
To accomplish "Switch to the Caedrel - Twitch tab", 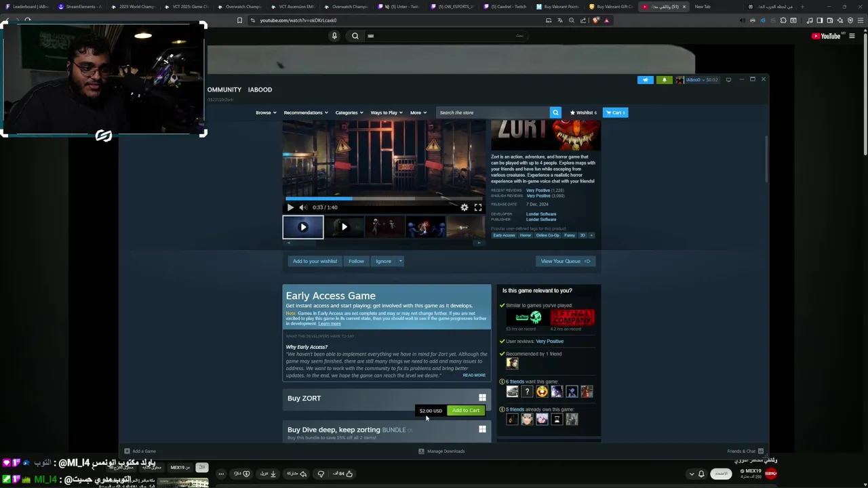I will coord(507,7).
